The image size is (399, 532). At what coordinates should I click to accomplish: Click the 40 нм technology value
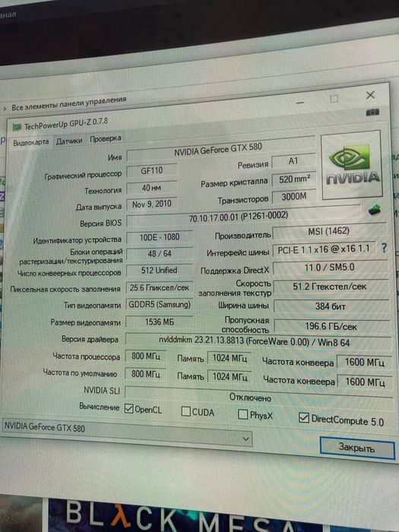152,188
